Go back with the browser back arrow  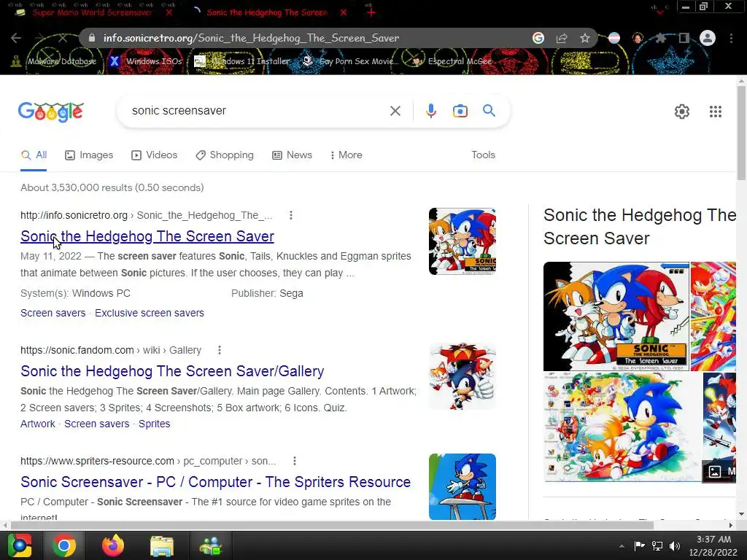pyautogui.click(x=16, y=38)
